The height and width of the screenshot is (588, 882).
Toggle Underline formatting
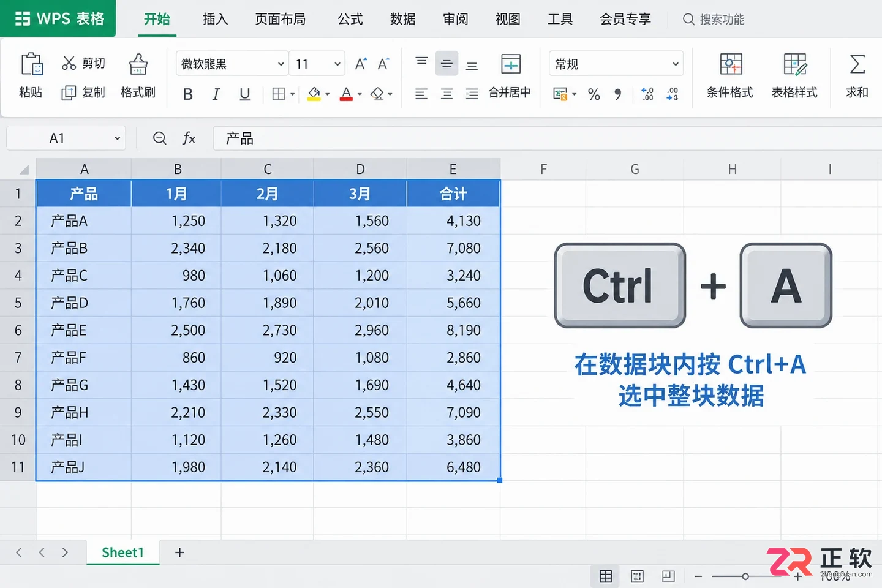click(244, 94)
